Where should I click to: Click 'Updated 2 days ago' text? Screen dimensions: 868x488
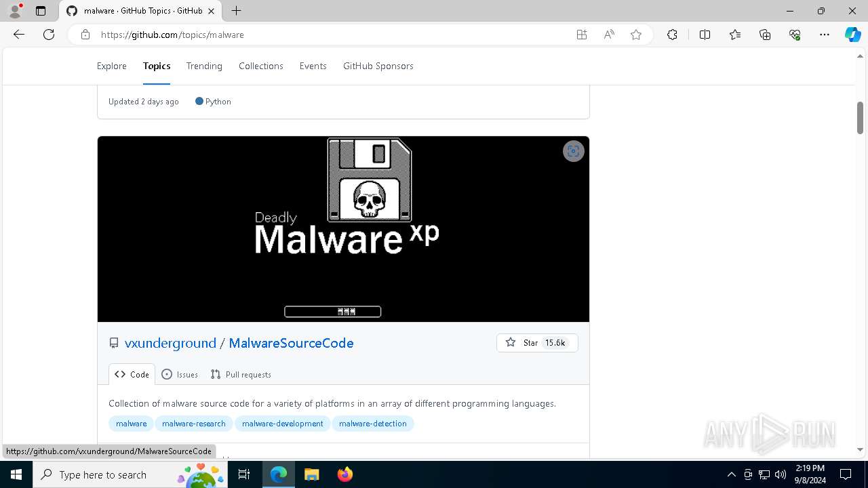tap(144, 102)
